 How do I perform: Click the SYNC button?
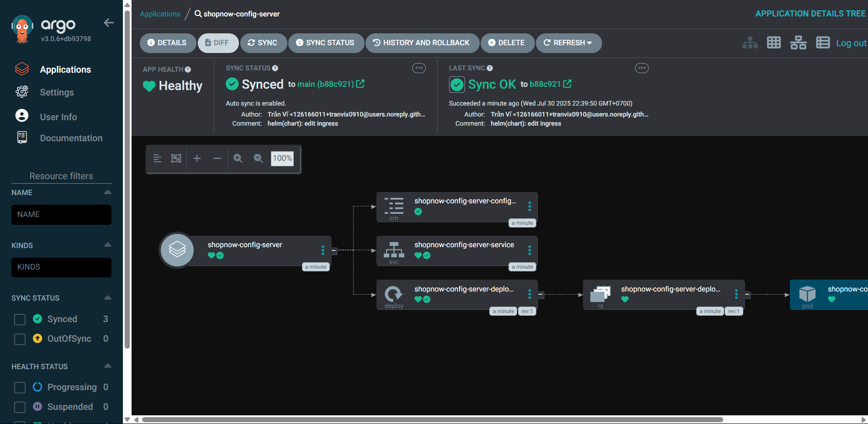click(264, 42)
